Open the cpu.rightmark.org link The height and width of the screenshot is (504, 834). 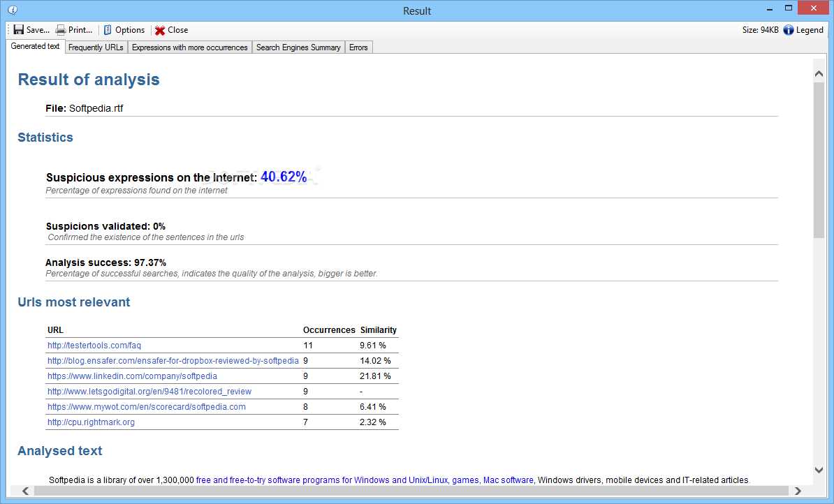coord(91,422)
